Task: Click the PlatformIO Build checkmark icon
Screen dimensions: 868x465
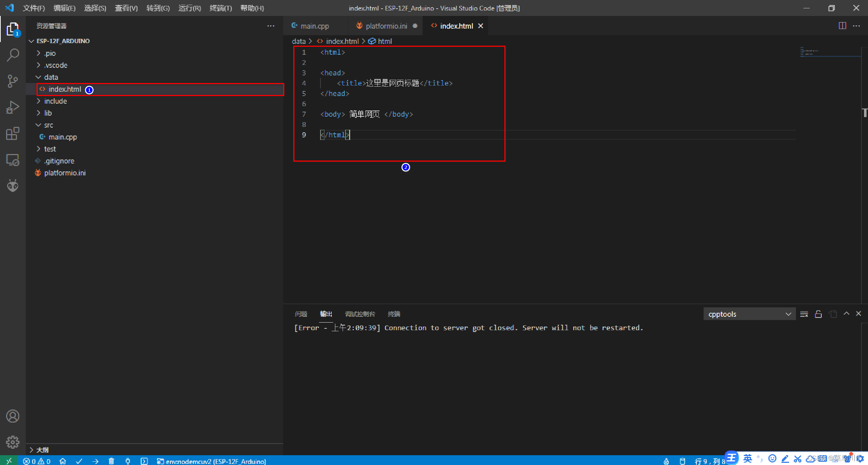Action: 79,461
